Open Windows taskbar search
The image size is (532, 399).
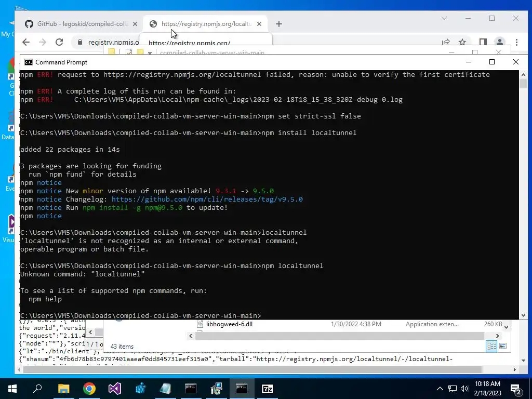[x=37, y=389]
